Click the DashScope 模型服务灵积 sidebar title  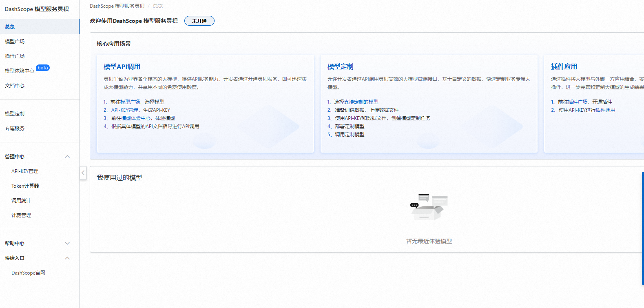click(x=37, y=9)
